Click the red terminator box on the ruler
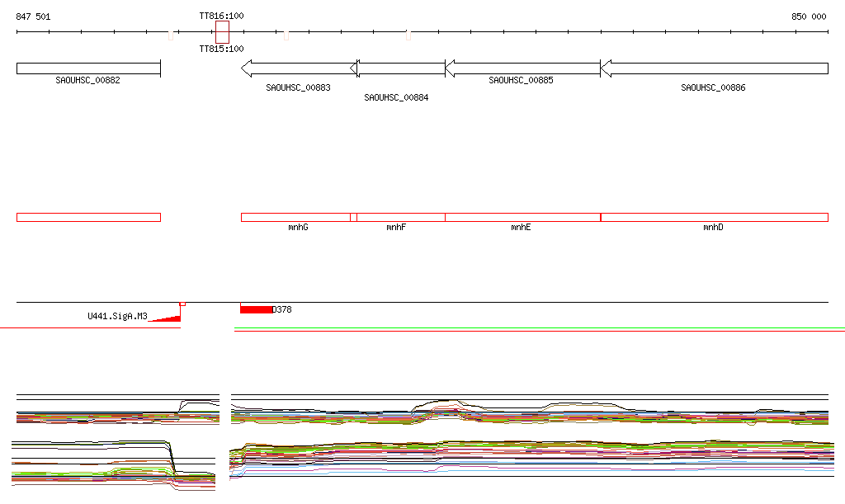Image resolution: width=845 pixels, height=504 pixels. (222, 32)
